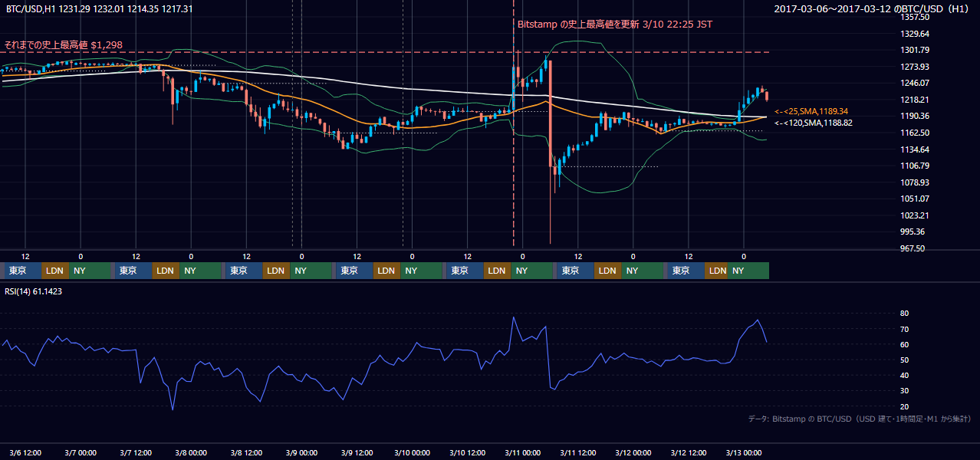Click the 3/12 12:00 date label
This screenshot has height=460, width=980.
pyautogui.click(x=688, y=452)
